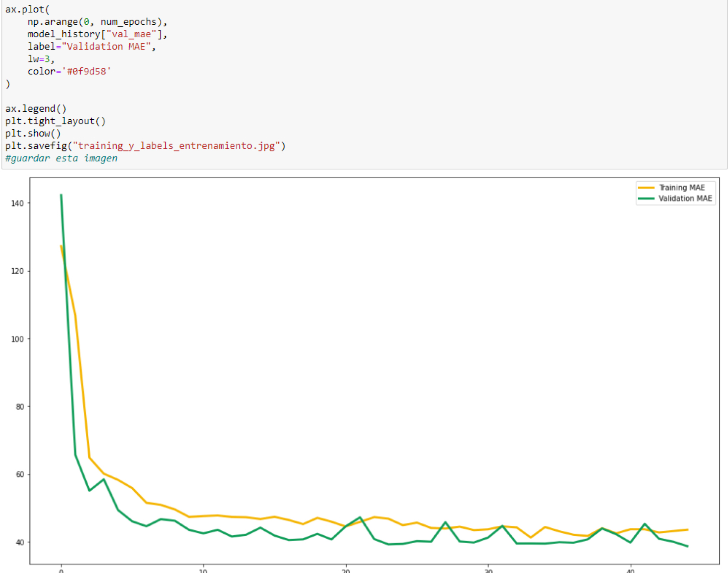
Task: Click the orange legend line swatch
Action: click(x=646, y=188)
